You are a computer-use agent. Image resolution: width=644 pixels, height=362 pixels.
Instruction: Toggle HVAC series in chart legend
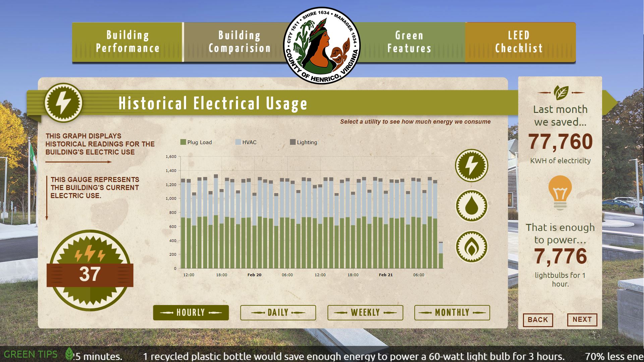(246, 142)
